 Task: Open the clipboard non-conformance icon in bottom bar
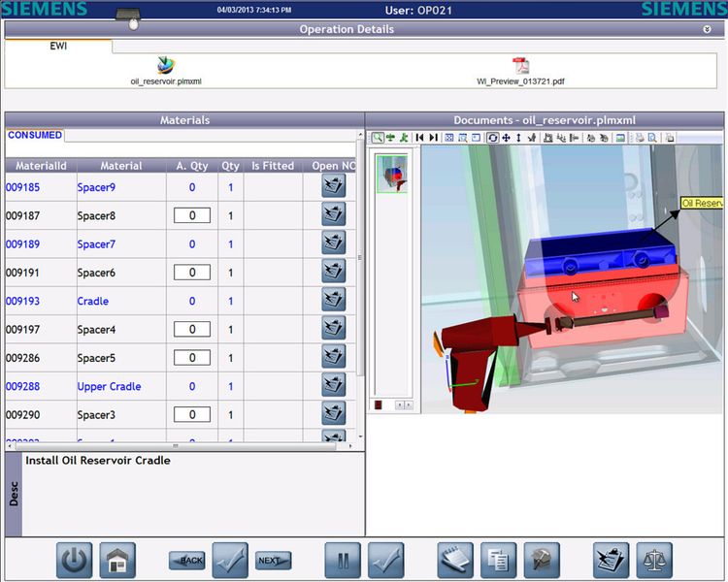point(611,561)
